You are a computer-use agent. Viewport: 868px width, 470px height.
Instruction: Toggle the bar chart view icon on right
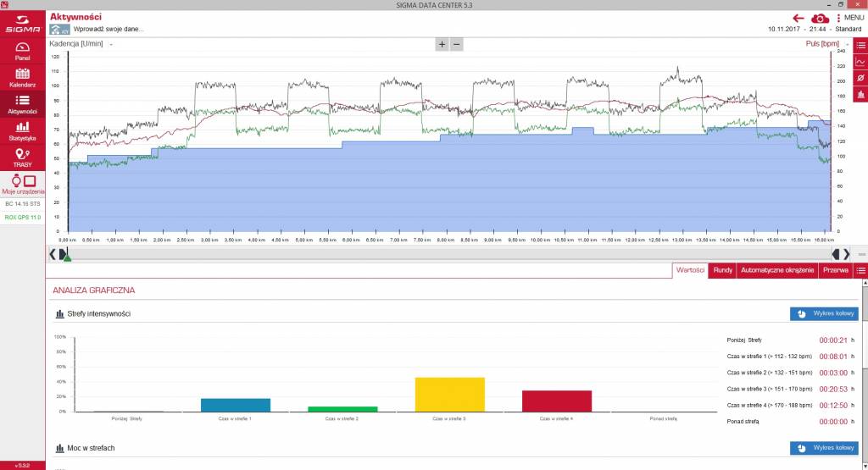[860, 95]
